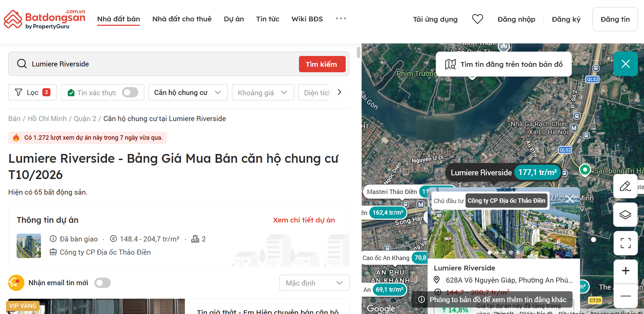Zoom out on the map
The height and width of the screenshot is (314, 644).
click(625, 296)
